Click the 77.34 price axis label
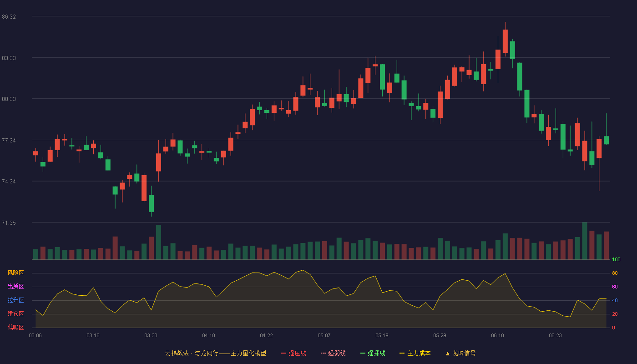Image resolution: width=637 pixels, height=364 pixels. coord(9,141)
